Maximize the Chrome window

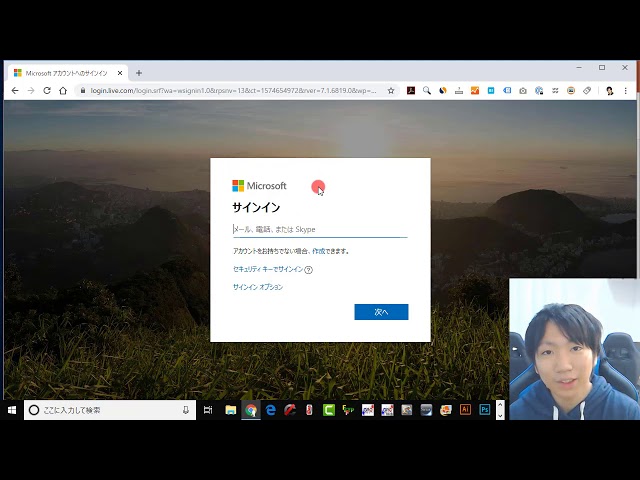tap(602, 68)
